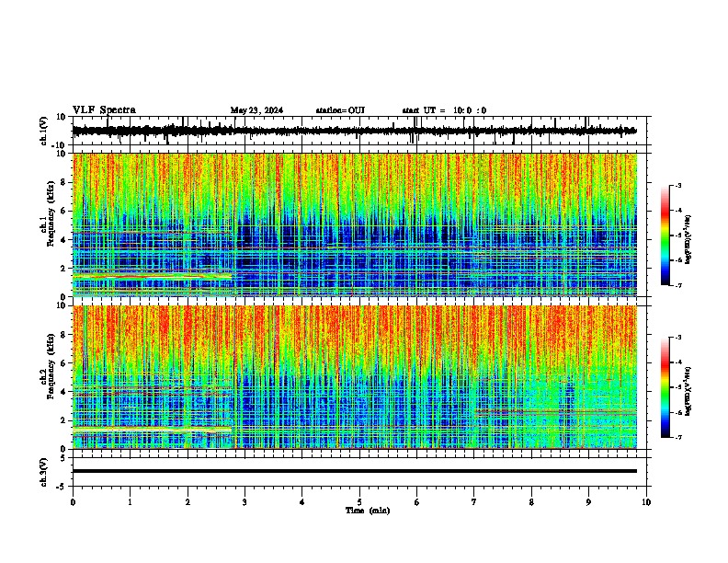Select the "start UT = 10:0 :0" text

pyautogui.click(x=444, y=110)
